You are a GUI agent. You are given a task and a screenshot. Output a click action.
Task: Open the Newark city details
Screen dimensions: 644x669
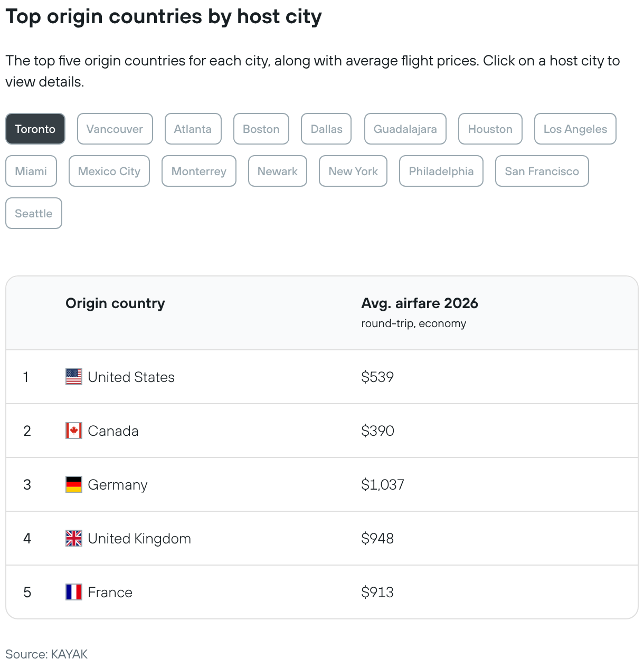277,171
